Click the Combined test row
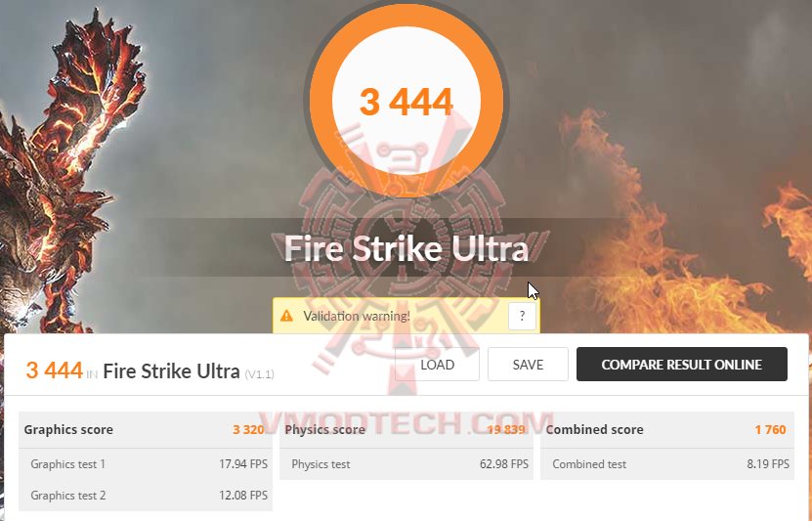 pyautogui.click(x=667, y=464)
